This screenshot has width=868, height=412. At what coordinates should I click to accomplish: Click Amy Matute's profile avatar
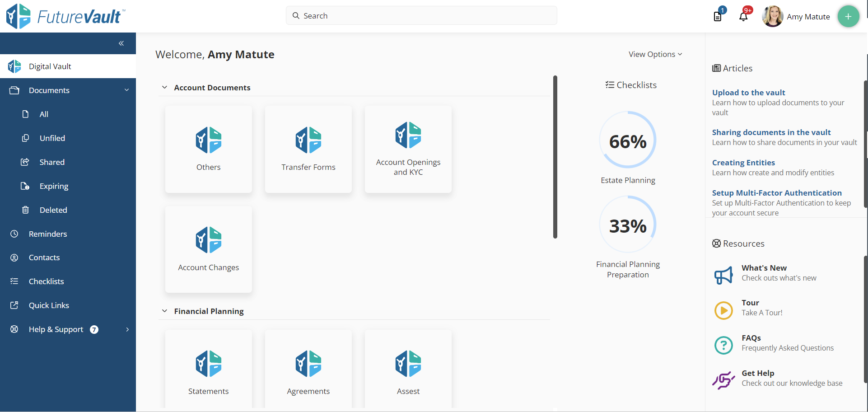[x=772, y=16]
